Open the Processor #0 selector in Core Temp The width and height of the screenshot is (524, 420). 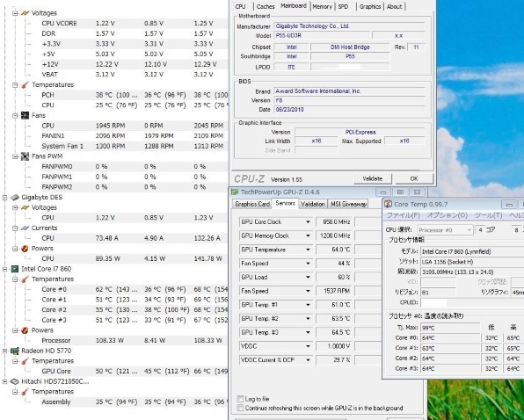point(446,230)
